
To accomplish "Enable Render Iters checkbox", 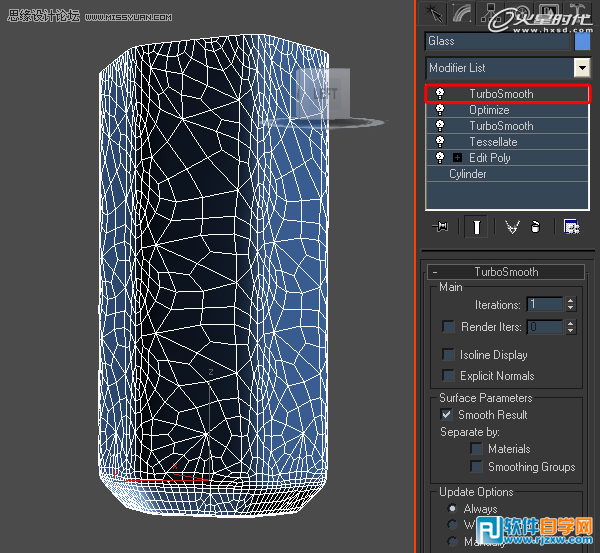I will pos(448,327).
